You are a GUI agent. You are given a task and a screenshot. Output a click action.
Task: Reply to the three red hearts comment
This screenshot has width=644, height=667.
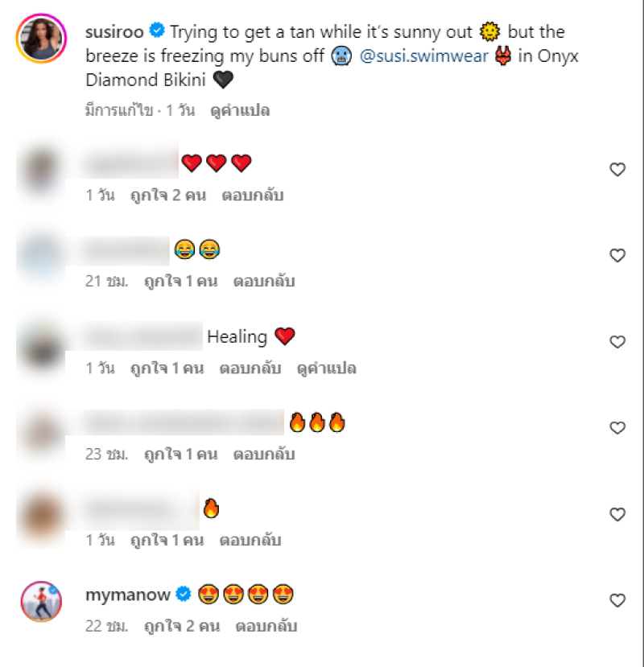click(253, 196)
